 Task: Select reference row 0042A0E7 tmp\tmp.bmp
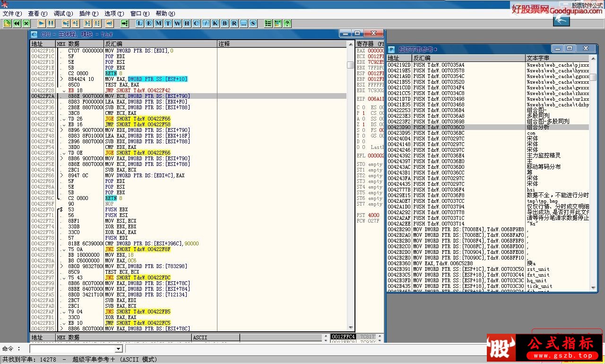[x=488, y=201]
